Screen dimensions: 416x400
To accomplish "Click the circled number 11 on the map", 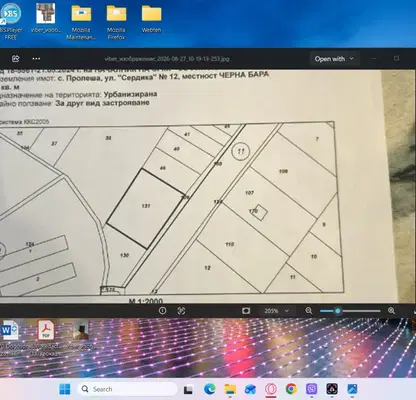I will [x=241, y=151].
